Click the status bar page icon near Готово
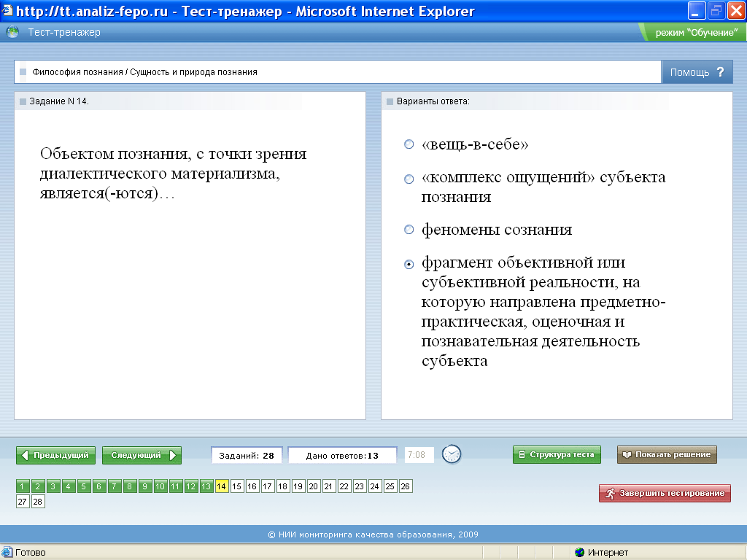 [7, 552]
